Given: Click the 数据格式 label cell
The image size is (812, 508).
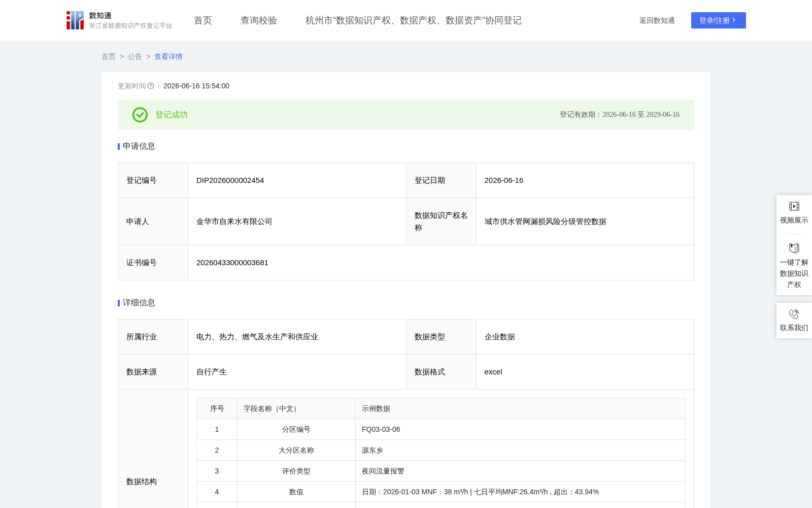Looking at the screenshot, I should tap(441, 372).
